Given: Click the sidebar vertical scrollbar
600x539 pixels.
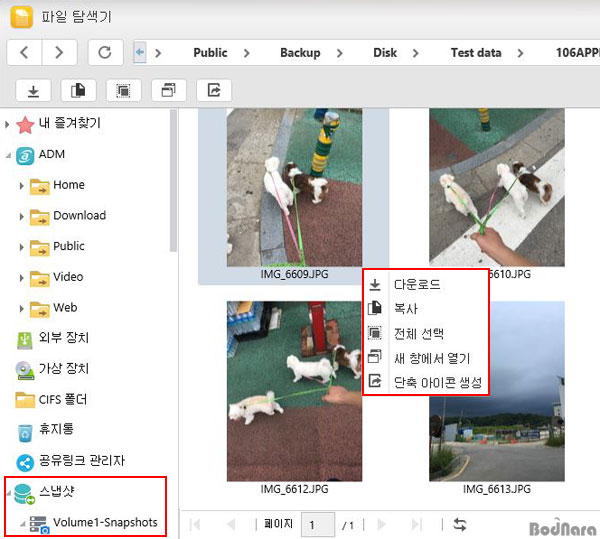Looking at the screenshot, I should point(173,181).
